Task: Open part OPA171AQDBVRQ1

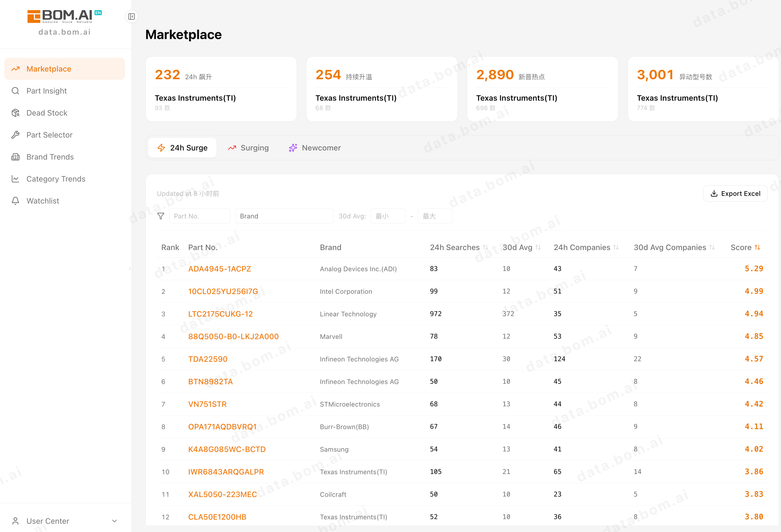Action: (x=222, y=427)
